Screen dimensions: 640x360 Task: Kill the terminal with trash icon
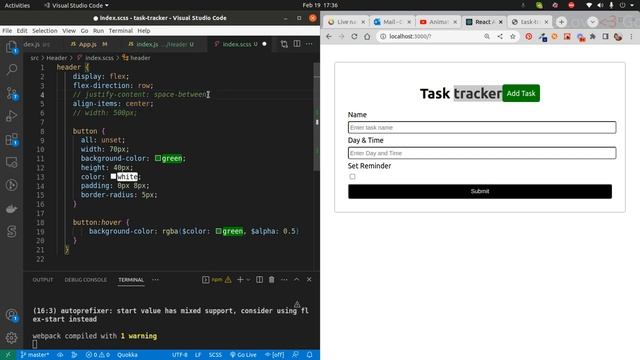(271, 280)
